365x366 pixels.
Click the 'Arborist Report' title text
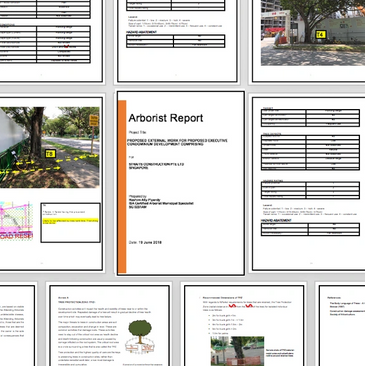(x=166, y=118)
